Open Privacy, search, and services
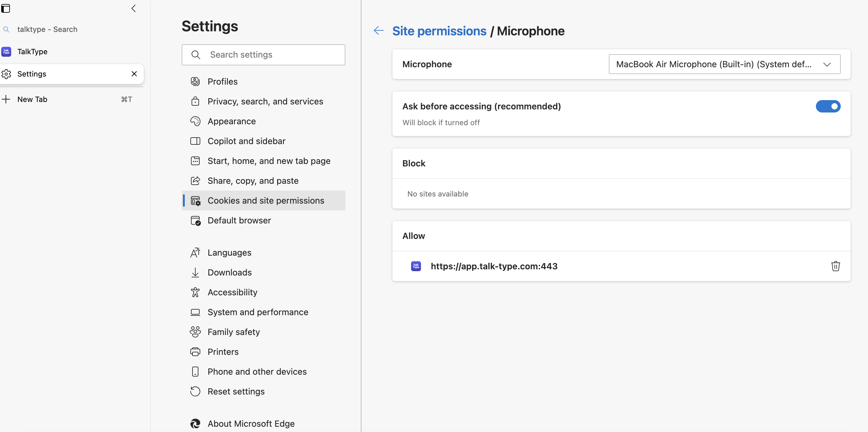Image resolution: width=868 pixels, height=432 pixels. pos(263,101)
